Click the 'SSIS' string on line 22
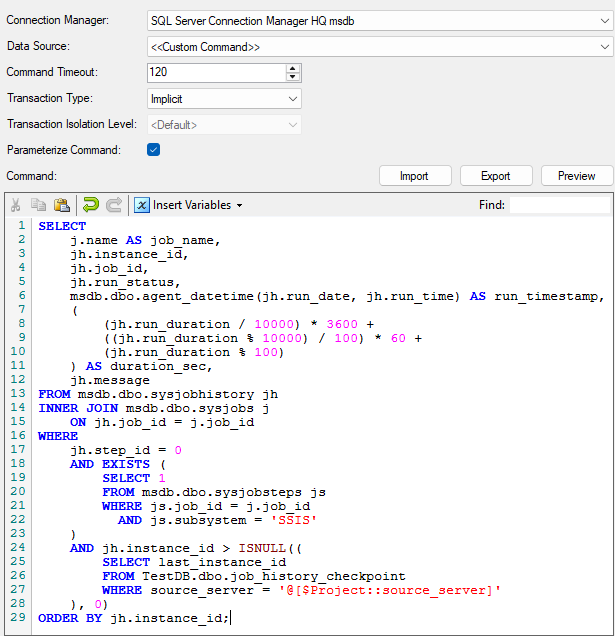615x636 pixels. point(294,520)
